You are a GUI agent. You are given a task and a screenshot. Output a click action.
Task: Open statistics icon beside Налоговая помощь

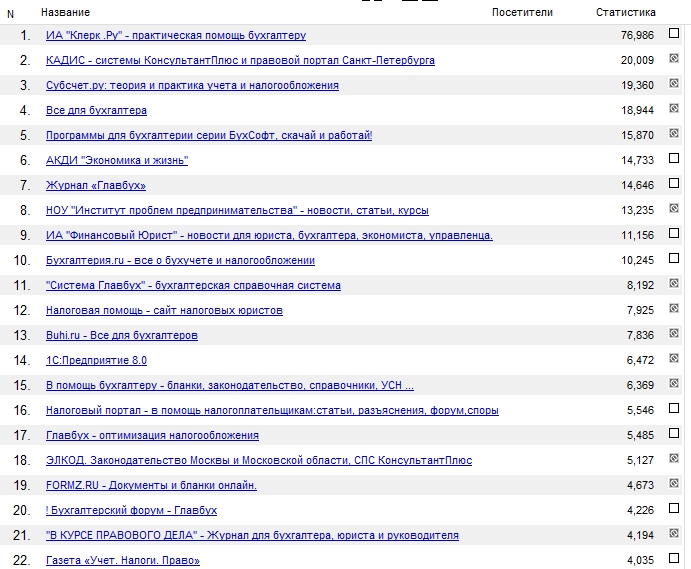tap(674, 308)
